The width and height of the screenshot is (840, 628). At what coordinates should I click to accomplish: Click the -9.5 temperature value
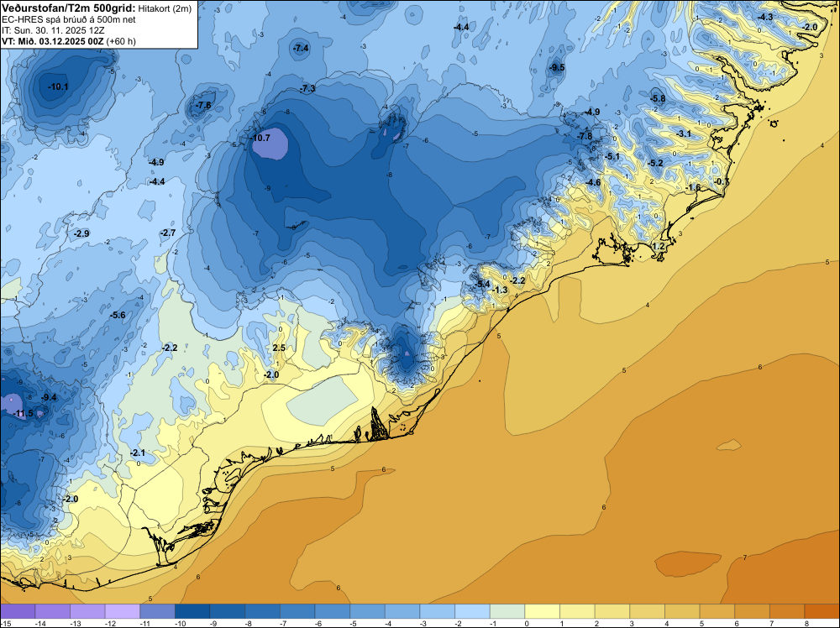point(557,67)
